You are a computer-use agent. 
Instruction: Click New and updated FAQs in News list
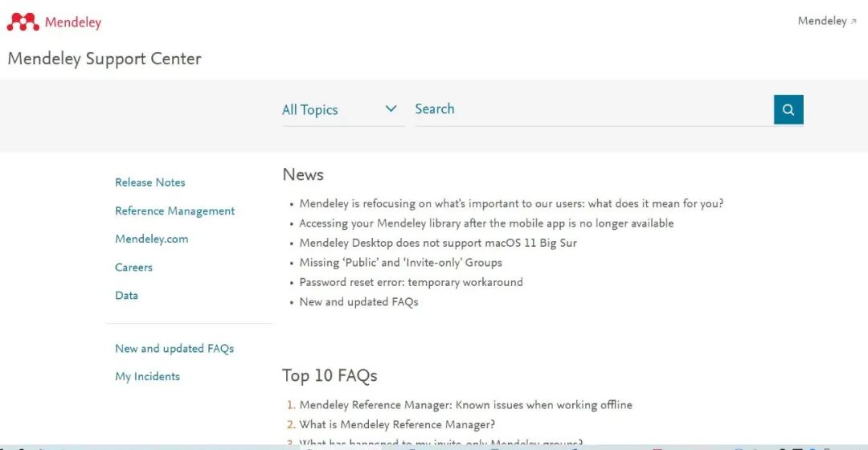(x=358, y=301)
